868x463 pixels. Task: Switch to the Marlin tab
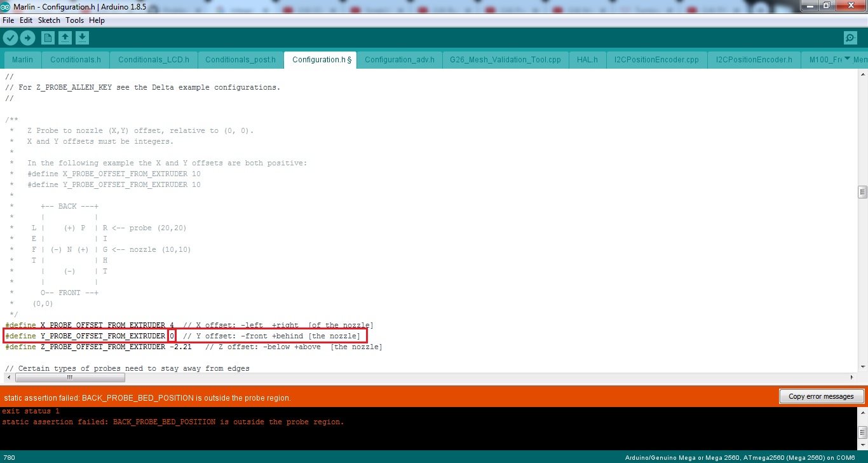[22, 60]
